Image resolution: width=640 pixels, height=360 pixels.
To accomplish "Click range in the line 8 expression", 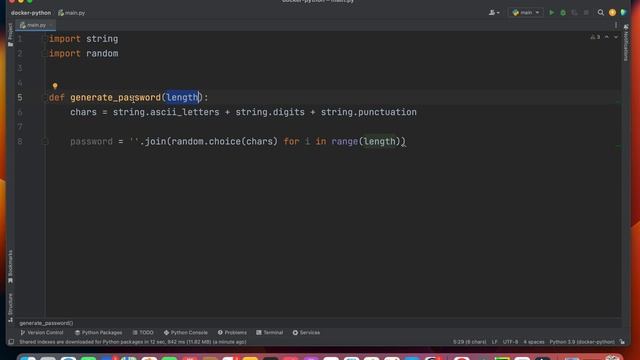I will tap(344, 142).
